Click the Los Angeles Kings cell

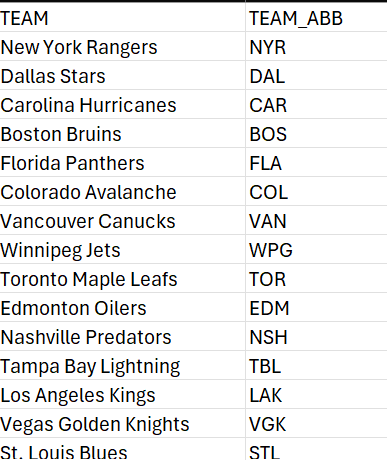click(122, 395)
